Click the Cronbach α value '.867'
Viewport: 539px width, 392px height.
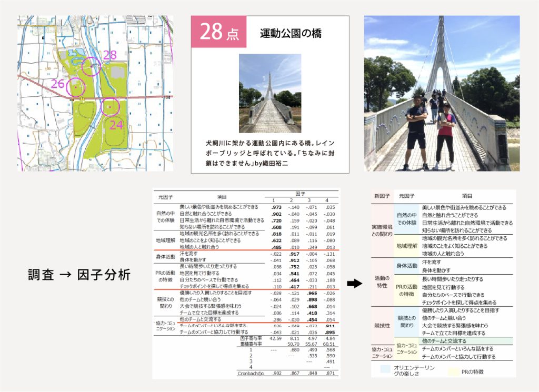click(295, 373)
